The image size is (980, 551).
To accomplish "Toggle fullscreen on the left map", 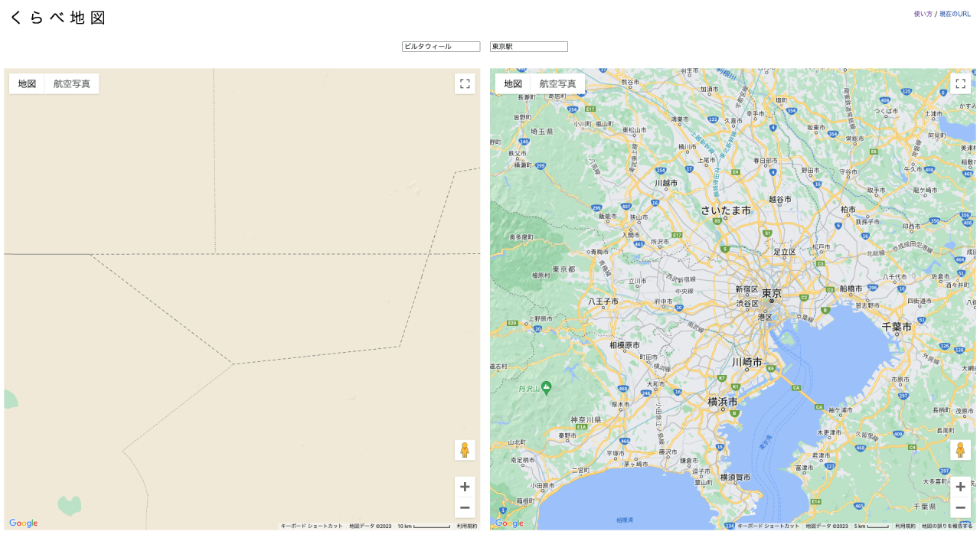I will pyautogui.click(x=465, y=83).
